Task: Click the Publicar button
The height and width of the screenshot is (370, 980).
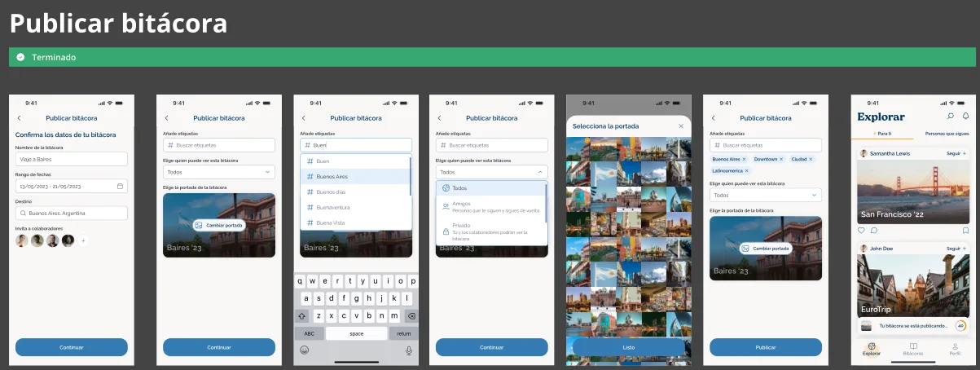Action: click(765, 347)
